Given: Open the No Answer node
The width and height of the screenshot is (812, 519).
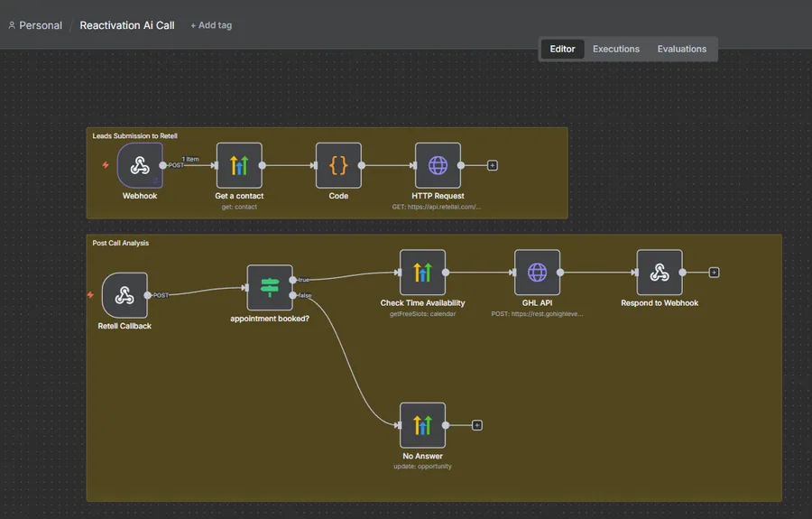Looking at the screenshot, I should point(422,425).
